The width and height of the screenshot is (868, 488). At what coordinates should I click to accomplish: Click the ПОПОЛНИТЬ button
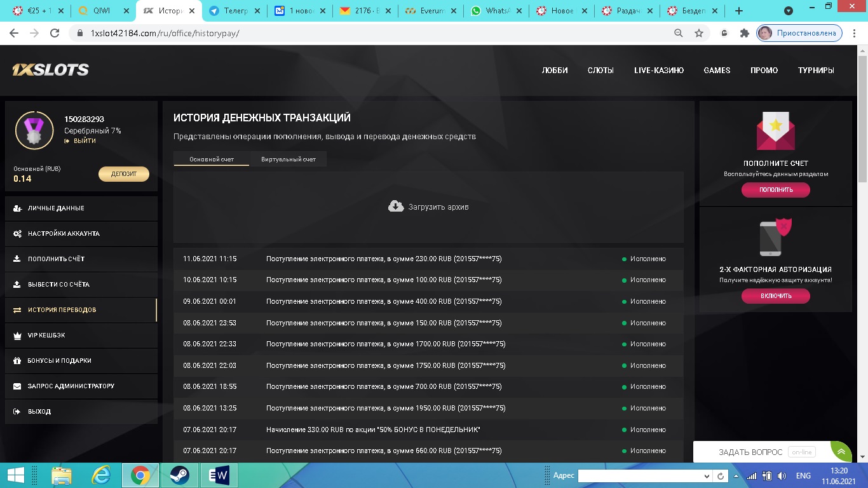pyautogui.click(x=776, y=190)
